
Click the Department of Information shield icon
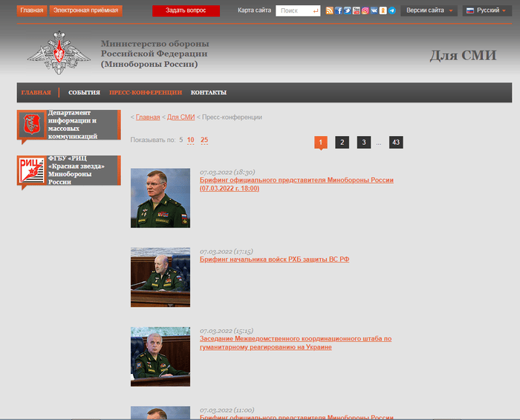click(31, 124)
